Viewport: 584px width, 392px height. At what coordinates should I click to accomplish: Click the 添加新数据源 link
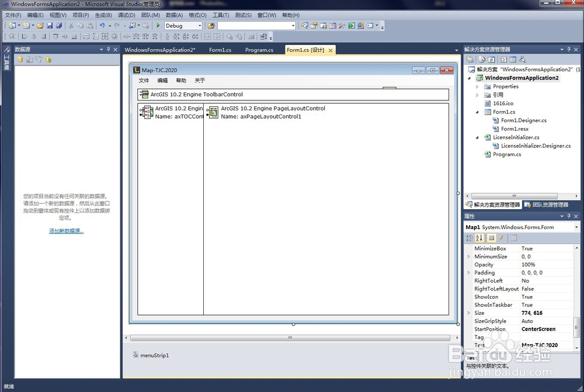point(67,231)
